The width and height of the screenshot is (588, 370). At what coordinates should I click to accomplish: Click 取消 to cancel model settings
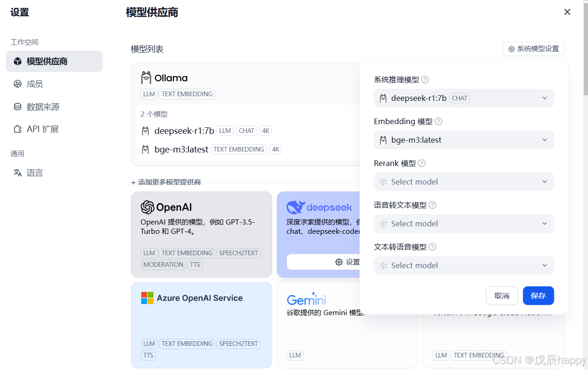tap(502, 296)
